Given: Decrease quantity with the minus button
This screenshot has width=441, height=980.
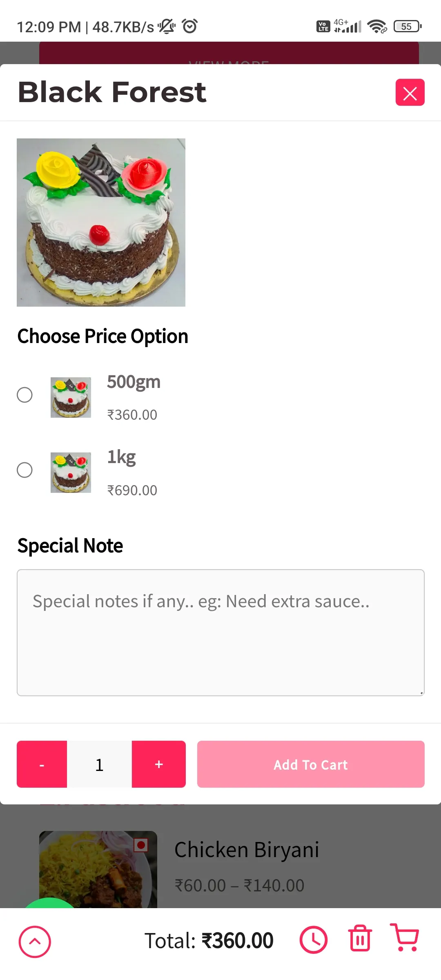Looking at the screenshot, I should (42, 764).
